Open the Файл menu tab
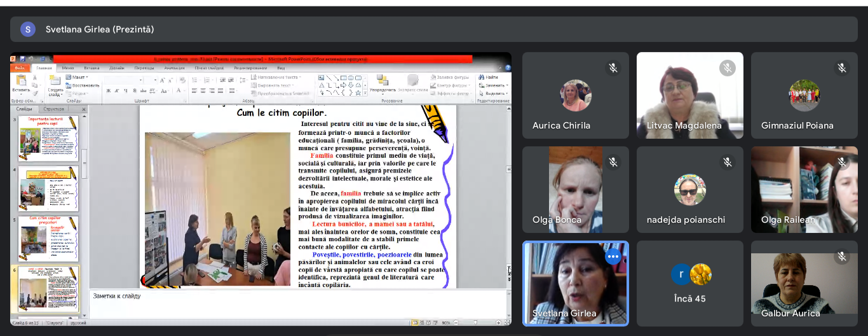This screenshot has height=336, width=868. [x=20, y=67]
